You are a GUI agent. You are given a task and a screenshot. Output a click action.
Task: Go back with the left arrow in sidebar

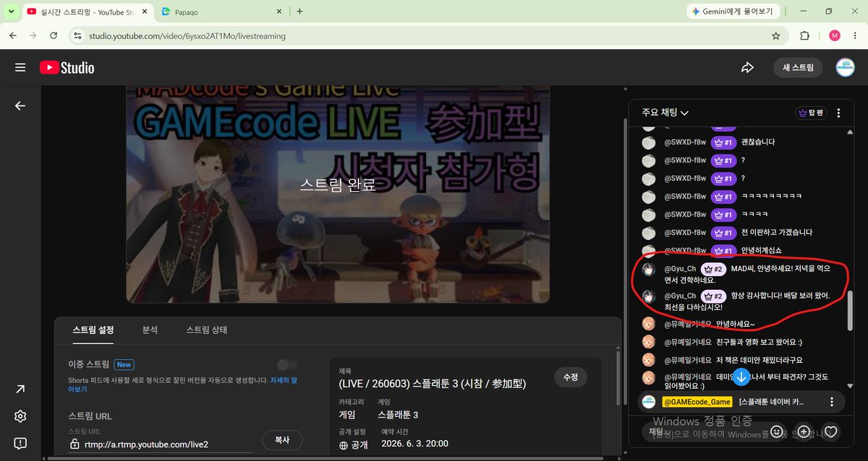coord(20,105)
